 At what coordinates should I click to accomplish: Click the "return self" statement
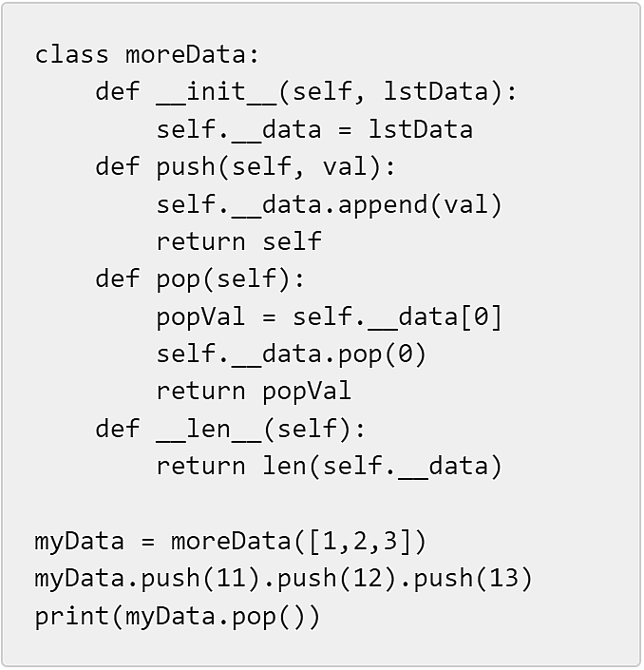pyautogui.click(x=238, y=241)
